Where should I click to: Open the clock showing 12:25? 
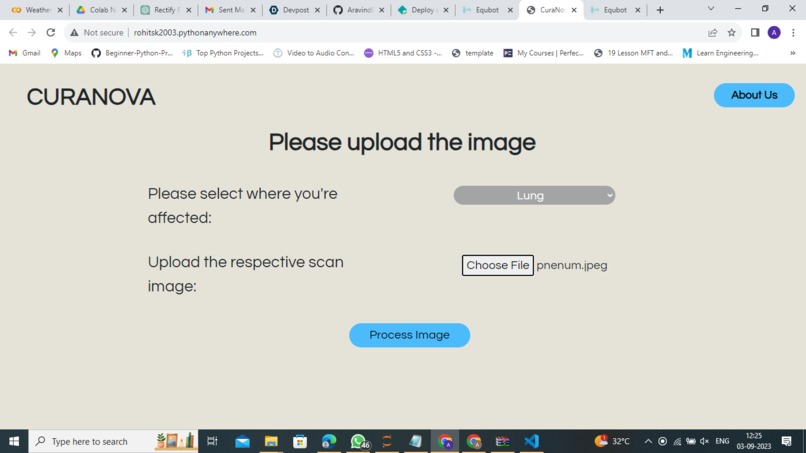[x=754, y=441]
